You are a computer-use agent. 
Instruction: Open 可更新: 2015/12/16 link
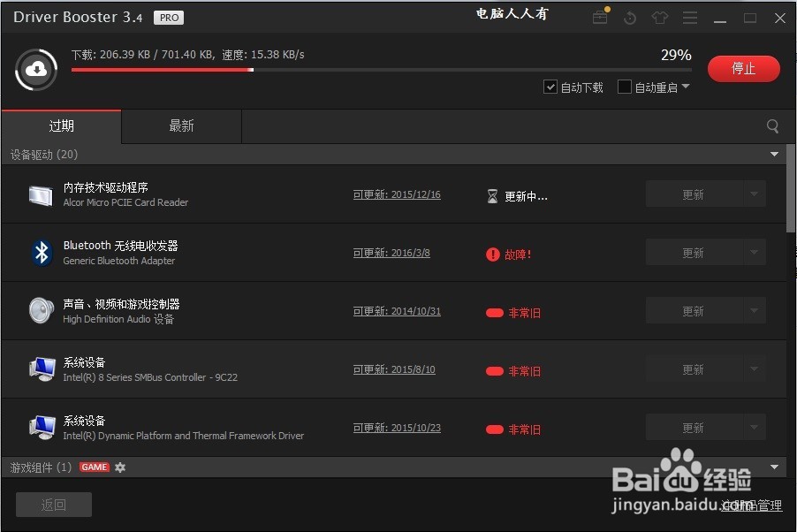397,194
